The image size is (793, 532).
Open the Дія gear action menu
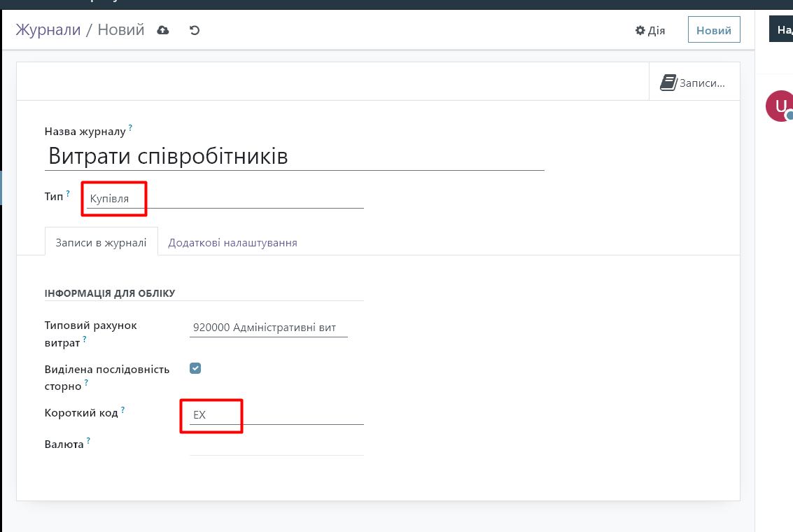tap(650, 31)
